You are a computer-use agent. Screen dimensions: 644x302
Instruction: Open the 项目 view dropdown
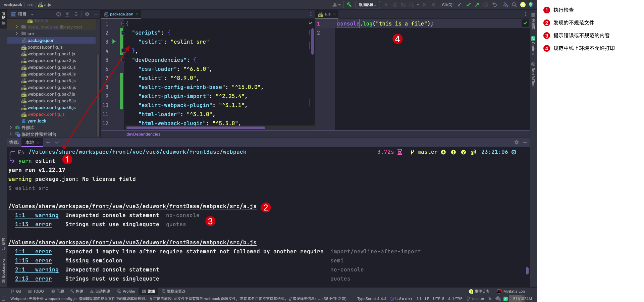coord(32,14)
